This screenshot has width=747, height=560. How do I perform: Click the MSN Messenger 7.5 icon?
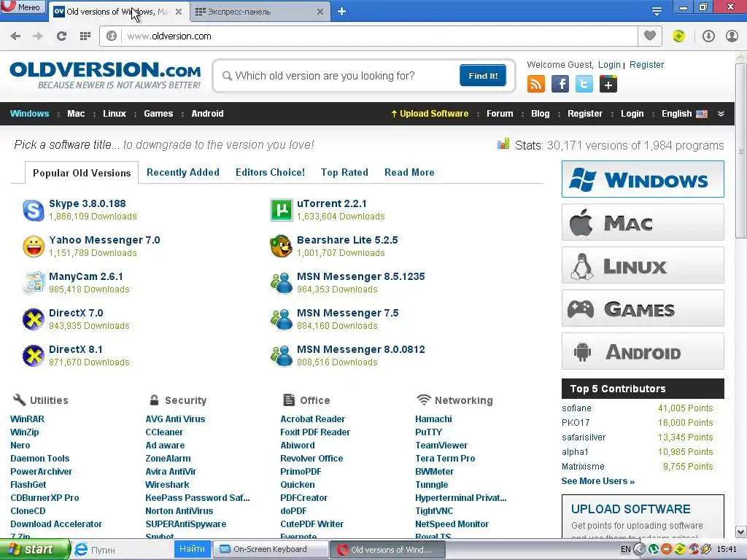282,319
